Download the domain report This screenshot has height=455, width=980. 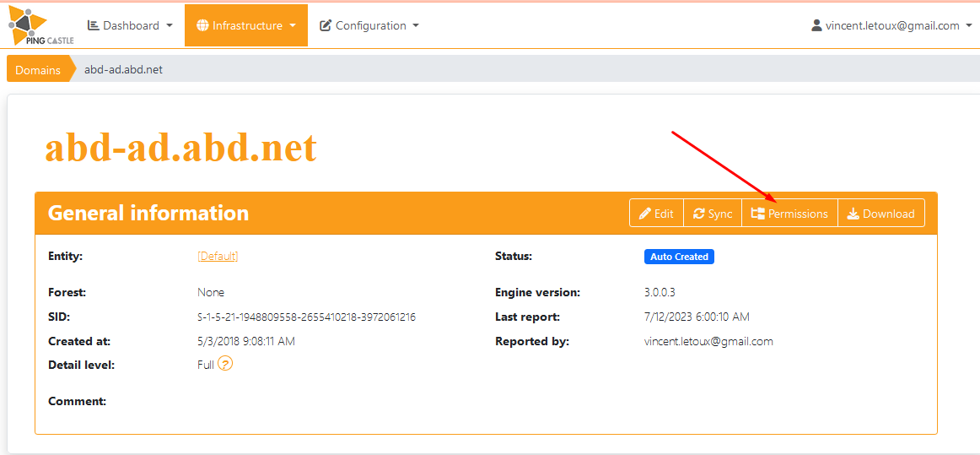tap(880, 214)
